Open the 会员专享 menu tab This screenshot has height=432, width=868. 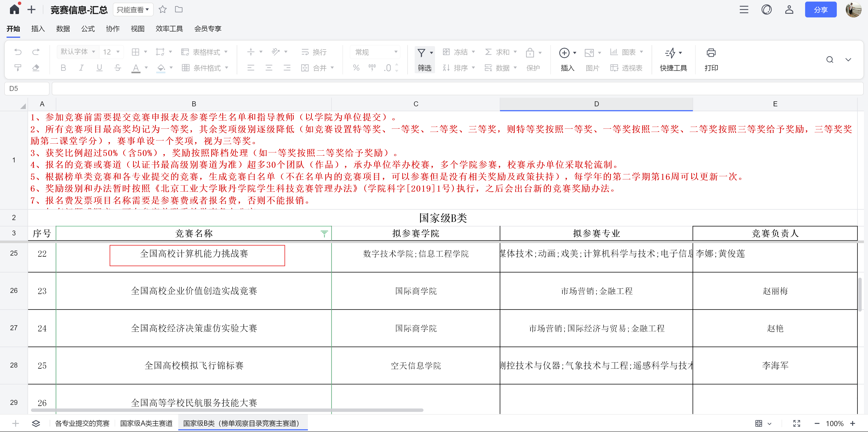(x=208, y=29)
